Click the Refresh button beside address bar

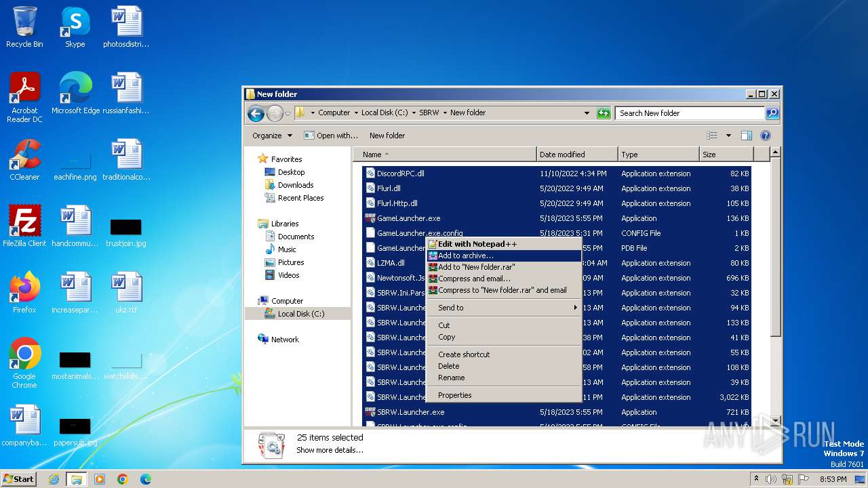[x=604, y=113]
